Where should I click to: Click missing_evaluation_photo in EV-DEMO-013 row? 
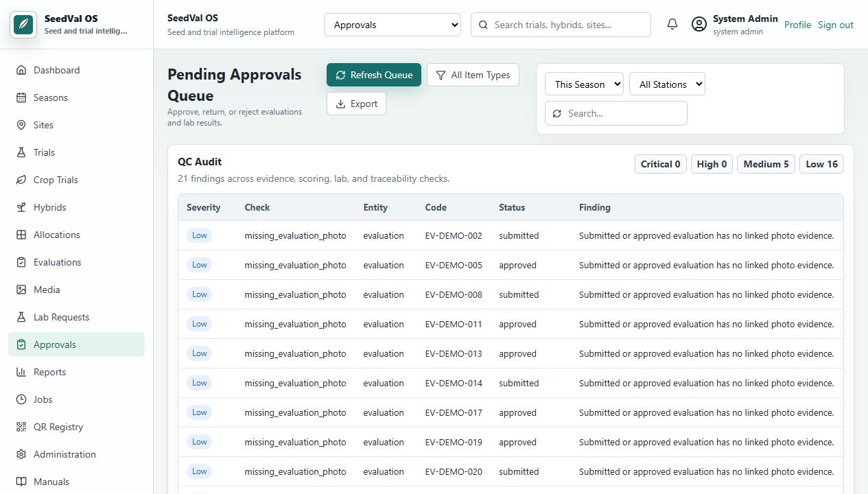[x=295, y=353]
